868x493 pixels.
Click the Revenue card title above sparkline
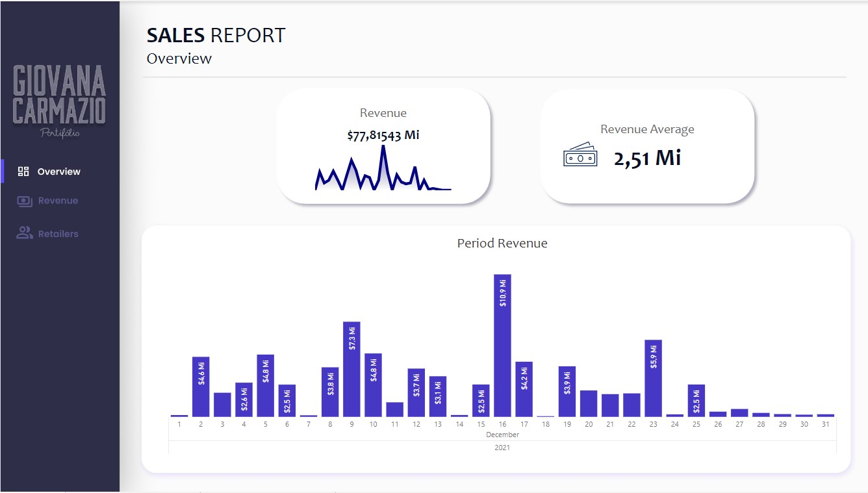click(383, 113)
